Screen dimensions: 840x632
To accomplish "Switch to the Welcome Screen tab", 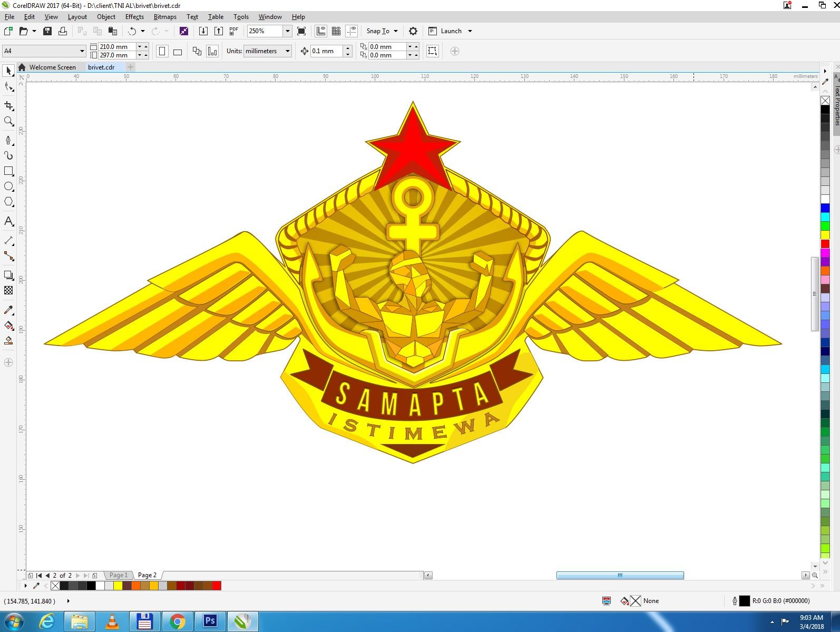I will [53, 67].
